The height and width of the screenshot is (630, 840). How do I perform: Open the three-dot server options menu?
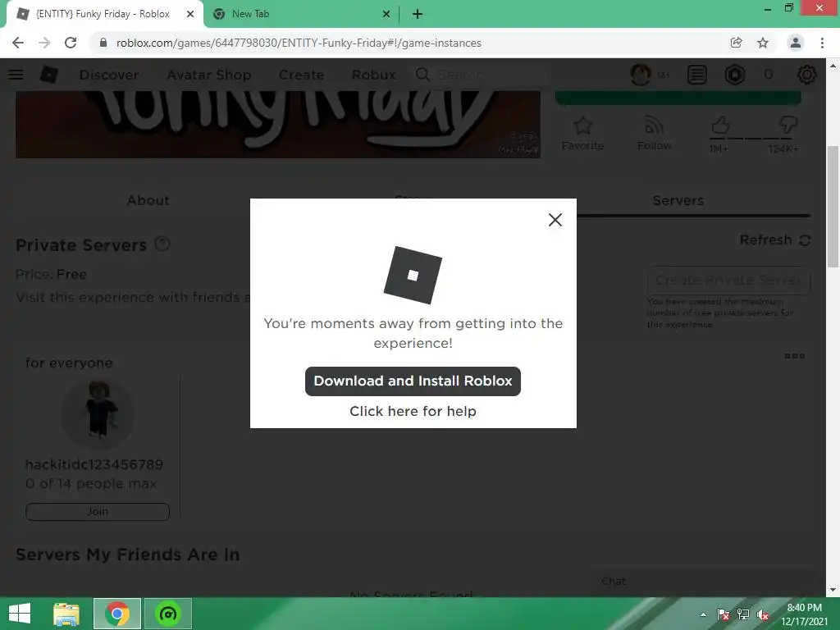[794, 356]
